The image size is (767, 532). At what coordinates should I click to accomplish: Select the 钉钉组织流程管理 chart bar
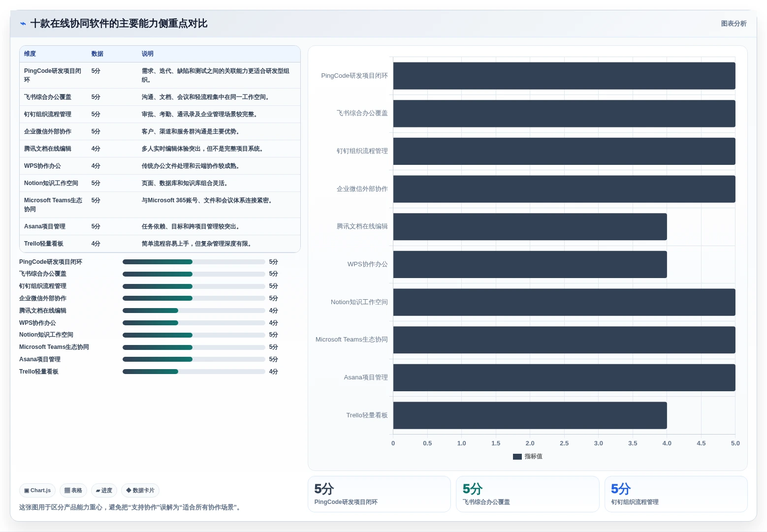coord(564,151)
